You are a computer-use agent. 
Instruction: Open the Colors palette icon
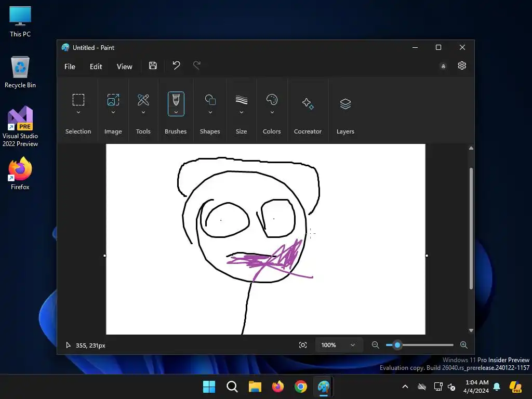click(x=272, y=100)
